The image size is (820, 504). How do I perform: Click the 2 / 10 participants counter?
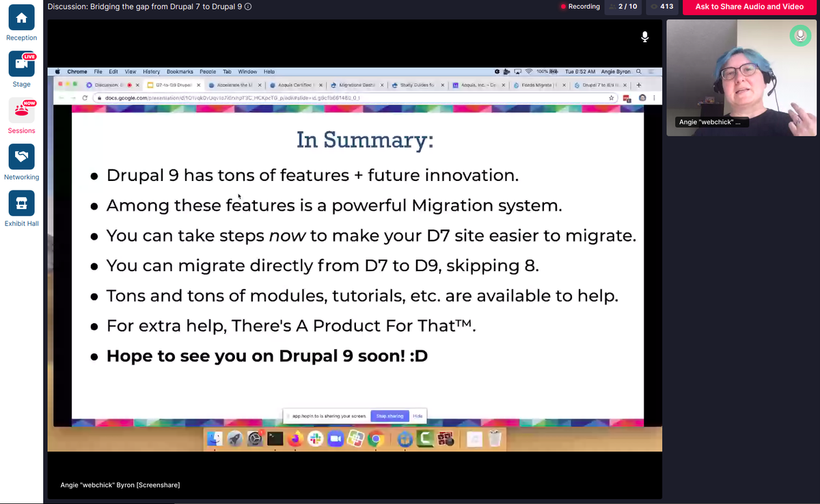click(622, 7)
